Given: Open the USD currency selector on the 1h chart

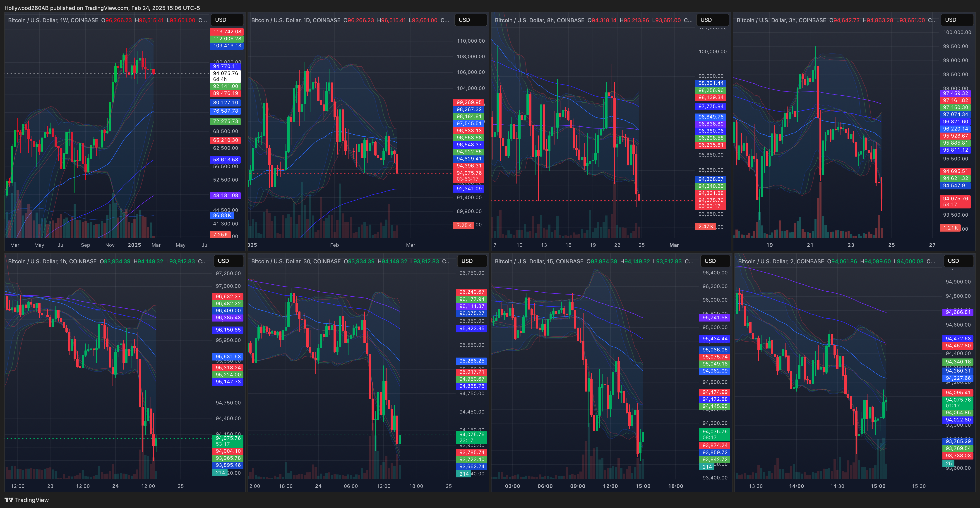Looking at the screenshot, I should pyautogui.click(x=229, y=261).
